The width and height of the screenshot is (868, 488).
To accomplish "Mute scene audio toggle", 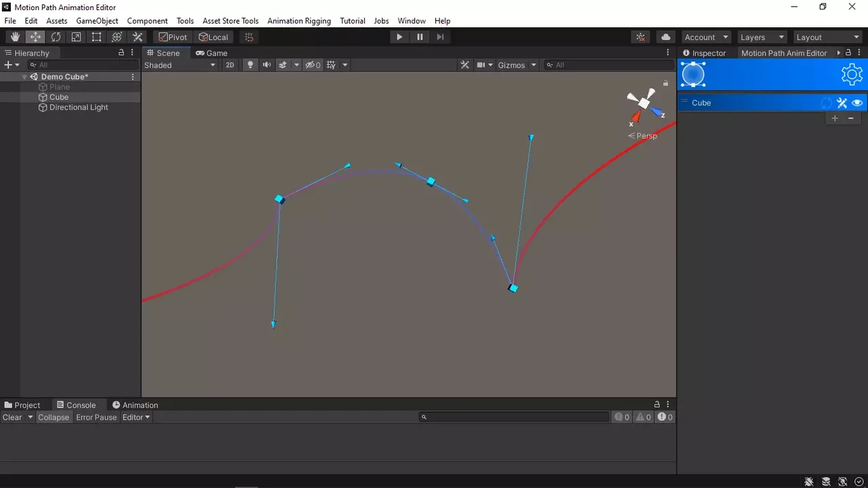I will click(267, 65).
